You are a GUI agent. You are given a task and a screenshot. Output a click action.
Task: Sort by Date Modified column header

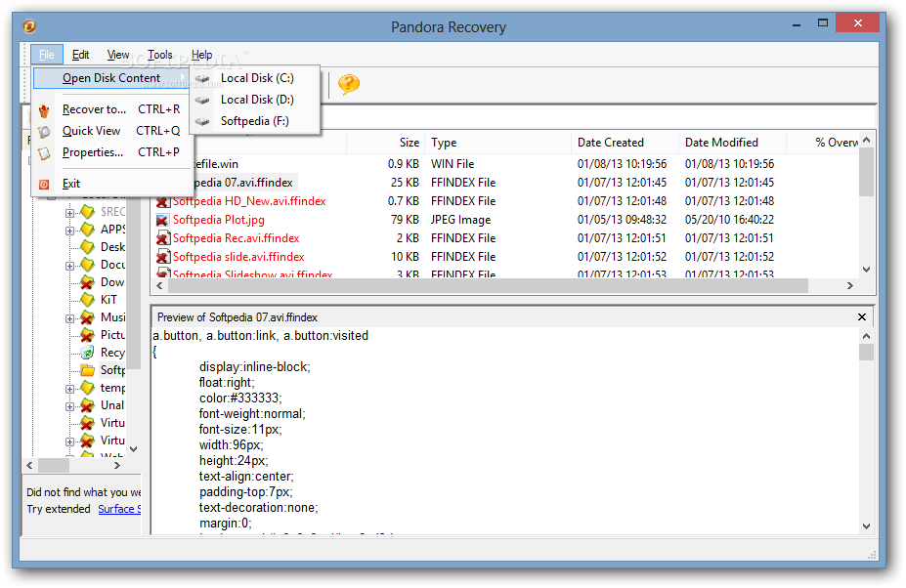tap(733, 143)
